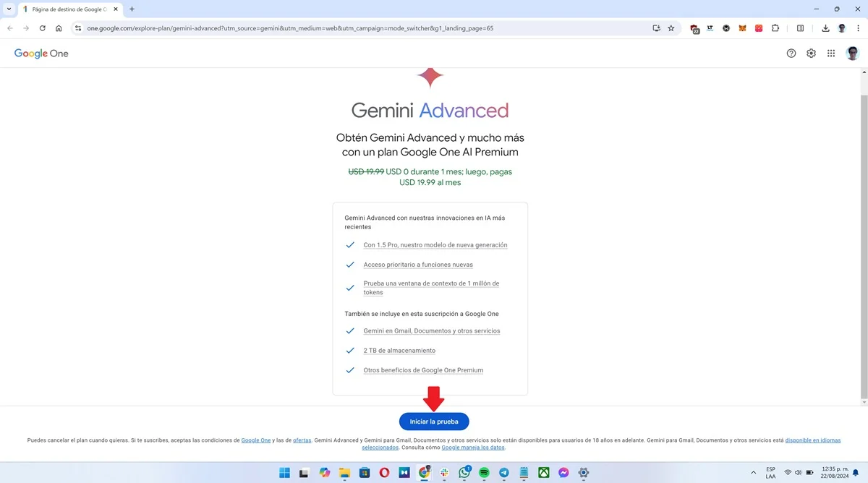Open the Extensions puzzle icon
Screen dimensions: 868x483
point(775,28)
